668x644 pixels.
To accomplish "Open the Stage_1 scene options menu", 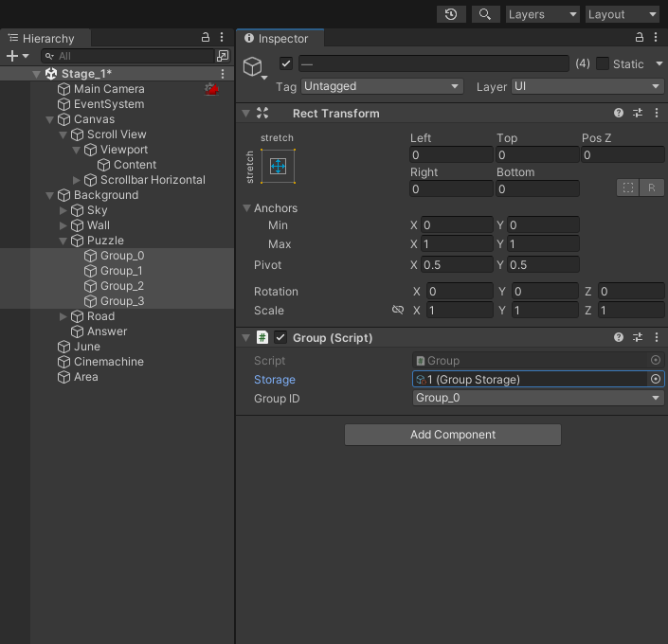I will pos(223,74).
